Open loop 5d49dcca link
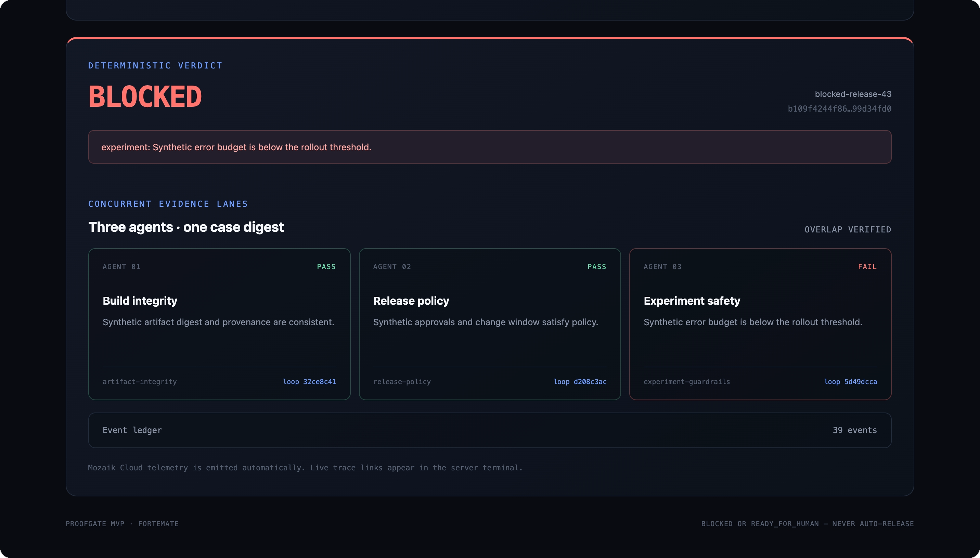The height and width of the screenshot is (558, 980). (x=850, y=382)
